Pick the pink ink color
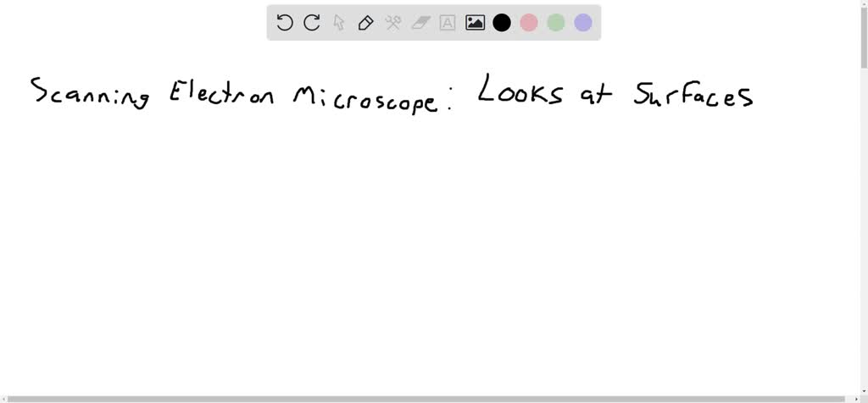This screenshot has height=403, width=868. click(x=529, y=23)
